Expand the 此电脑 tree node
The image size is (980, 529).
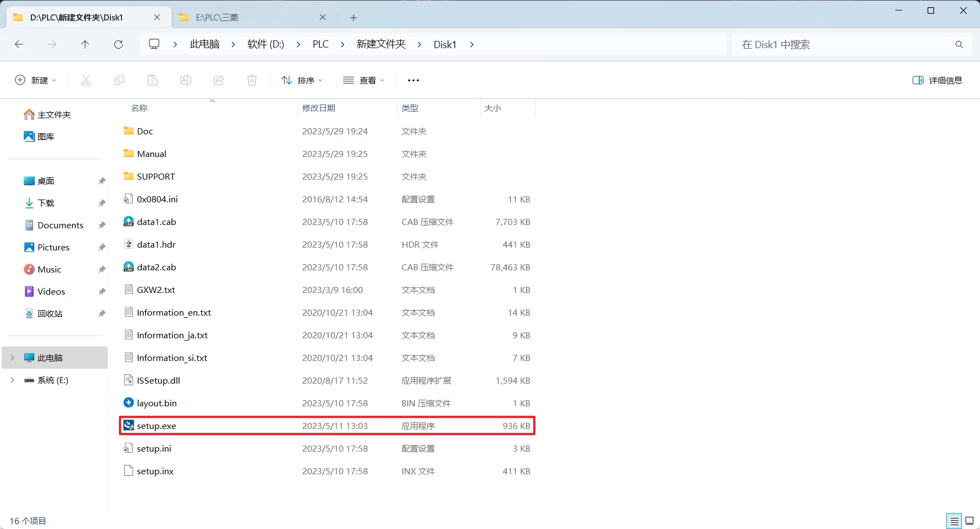(12, 358)
